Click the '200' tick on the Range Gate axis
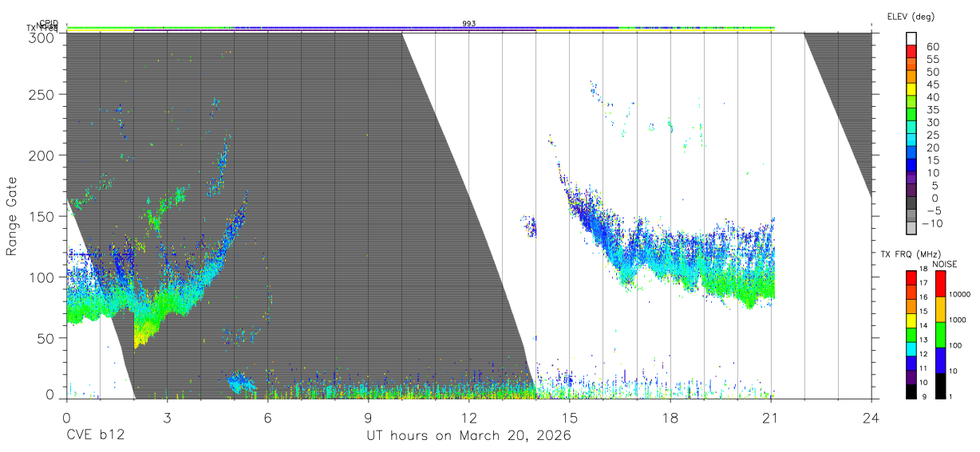Viewport: 980px width, 452px height. [41, 155]
